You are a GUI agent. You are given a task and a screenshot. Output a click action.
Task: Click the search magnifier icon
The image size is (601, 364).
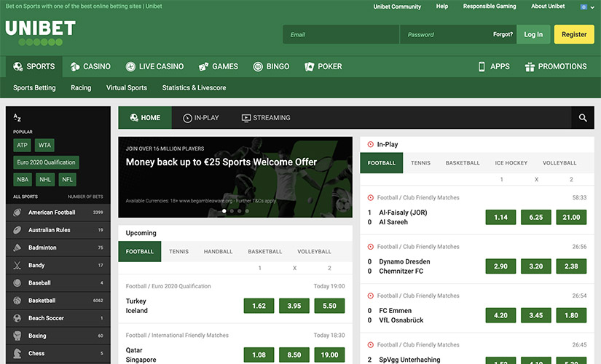583,118
